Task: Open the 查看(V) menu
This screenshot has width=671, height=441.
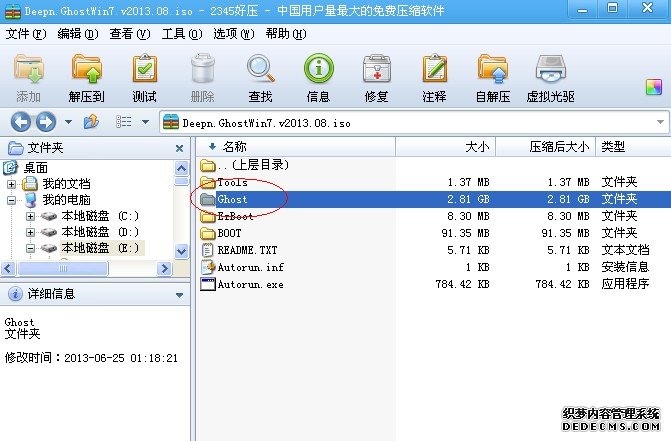Action: (x=130, y=34)
